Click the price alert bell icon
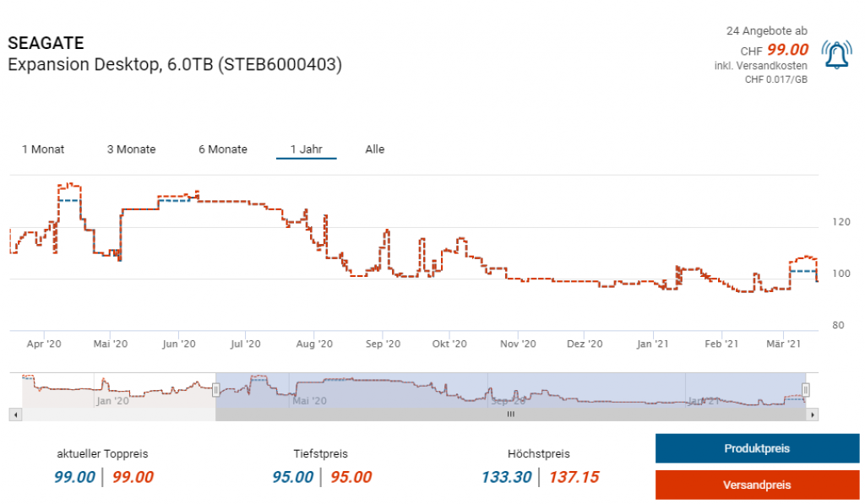865x504 pixels. tap(836, 55)
